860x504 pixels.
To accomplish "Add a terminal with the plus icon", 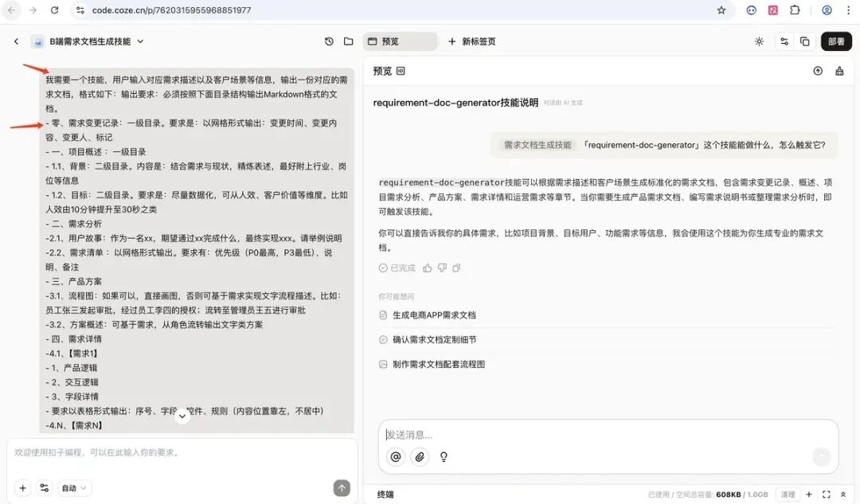I will pos(808,494).
